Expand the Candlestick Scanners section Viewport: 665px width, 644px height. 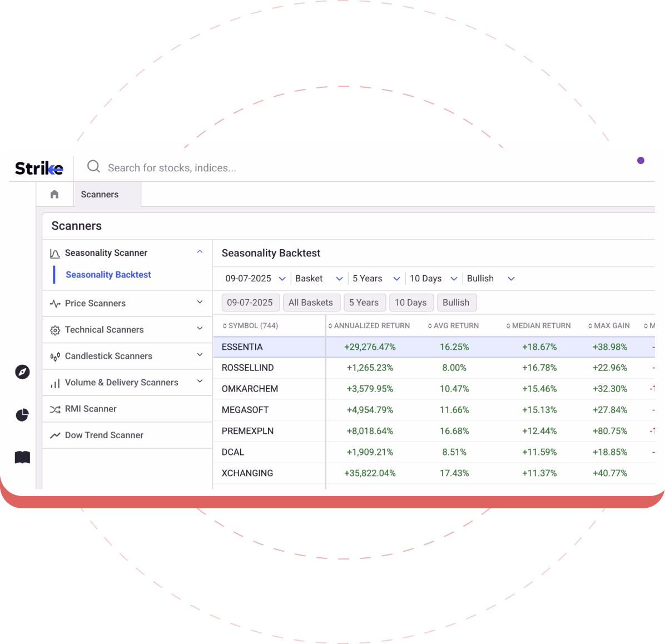[200, 355]
